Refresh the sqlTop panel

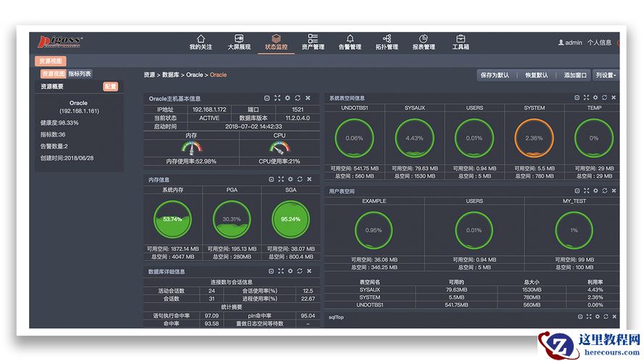coord(606,317)
